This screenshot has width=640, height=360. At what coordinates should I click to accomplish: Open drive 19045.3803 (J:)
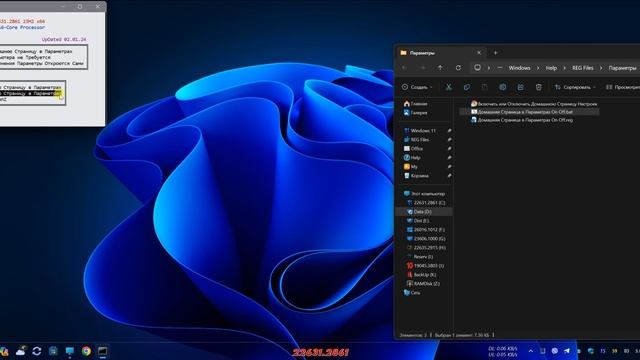(425, 266)
